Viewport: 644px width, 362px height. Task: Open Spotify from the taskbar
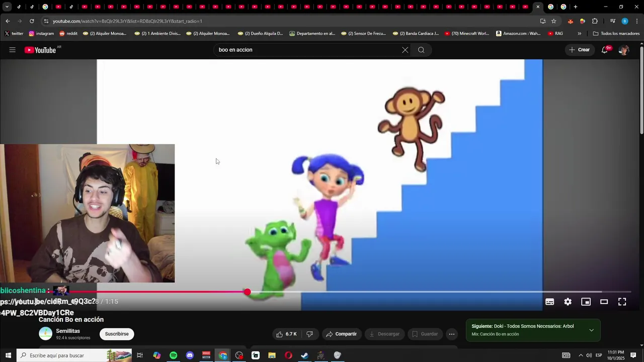(173, 355)
